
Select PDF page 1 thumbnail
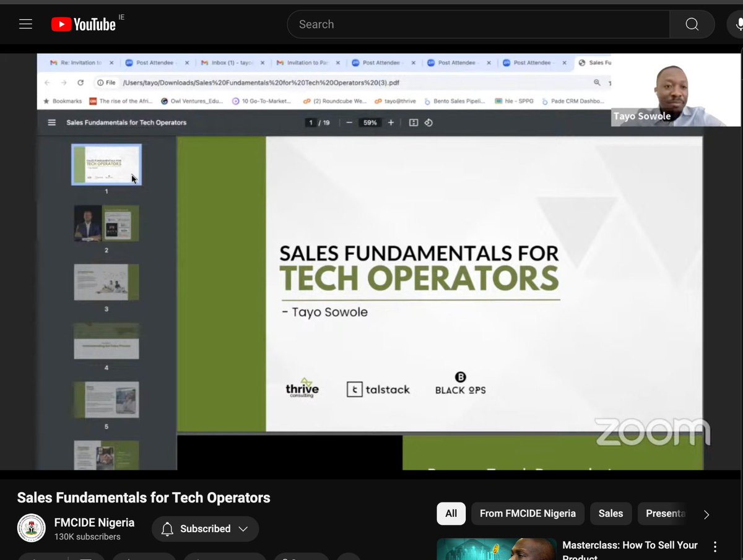[106, 165]
